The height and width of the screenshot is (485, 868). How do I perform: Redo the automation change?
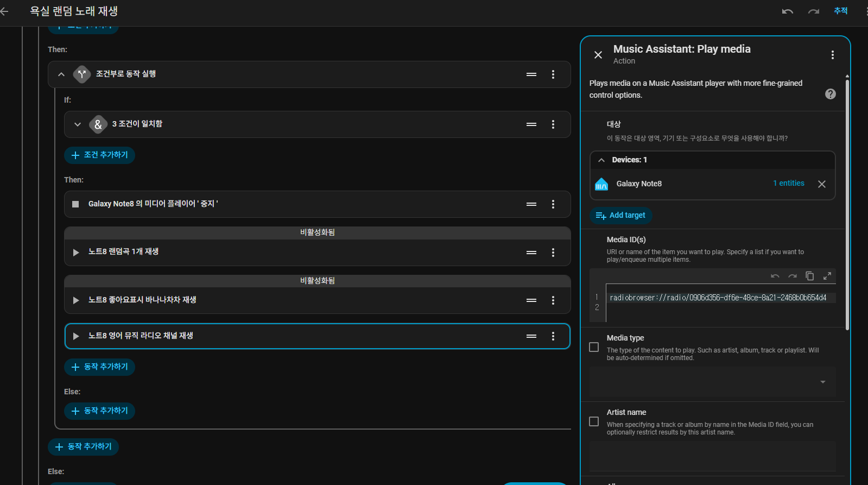click(813, 11)
